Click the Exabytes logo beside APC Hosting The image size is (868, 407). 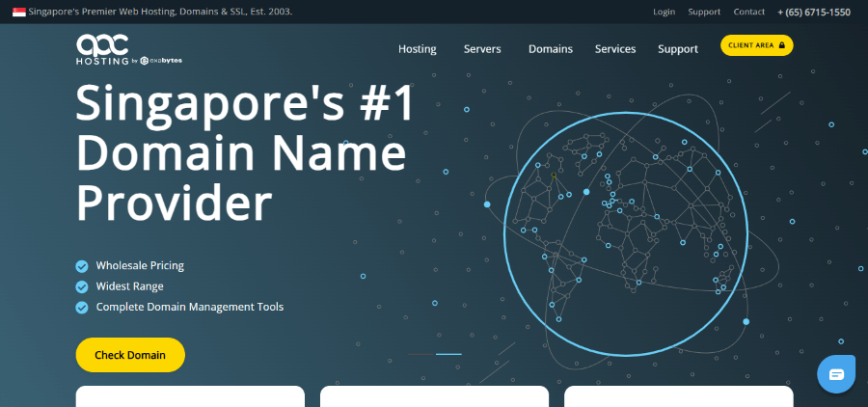point(160,61)
